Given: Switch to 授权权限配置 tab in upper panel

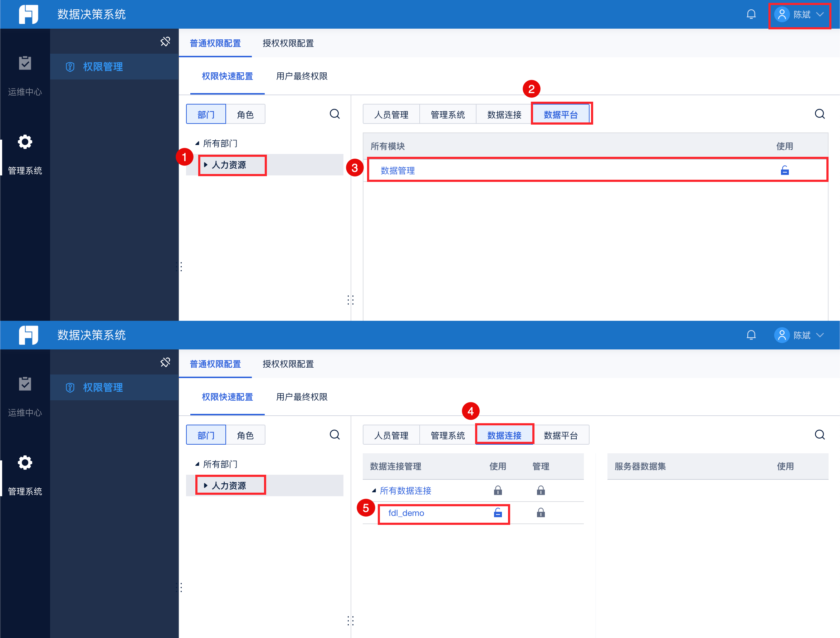Looking at the screenshot, I should [x=288, y=43].
